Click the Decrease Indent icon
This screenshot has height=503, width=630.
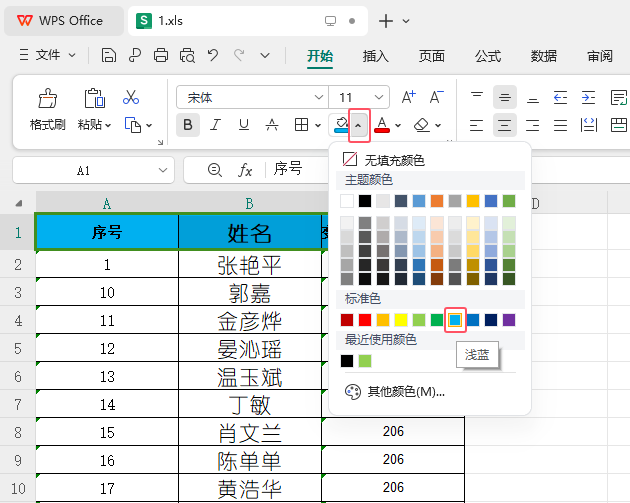click(560, 97)
